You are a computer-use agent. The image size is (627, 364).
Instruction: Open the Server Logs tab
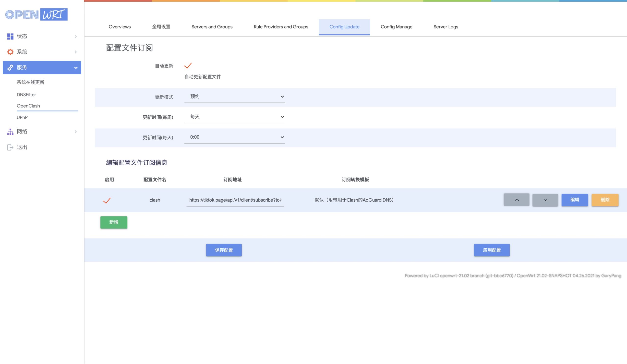446,27
